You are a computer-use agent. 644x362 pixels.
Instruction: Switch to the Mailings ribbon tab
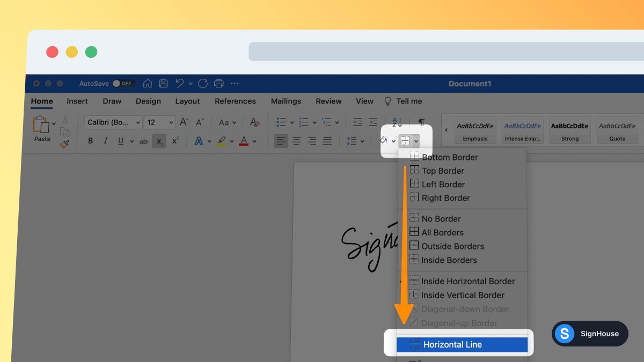286,101
